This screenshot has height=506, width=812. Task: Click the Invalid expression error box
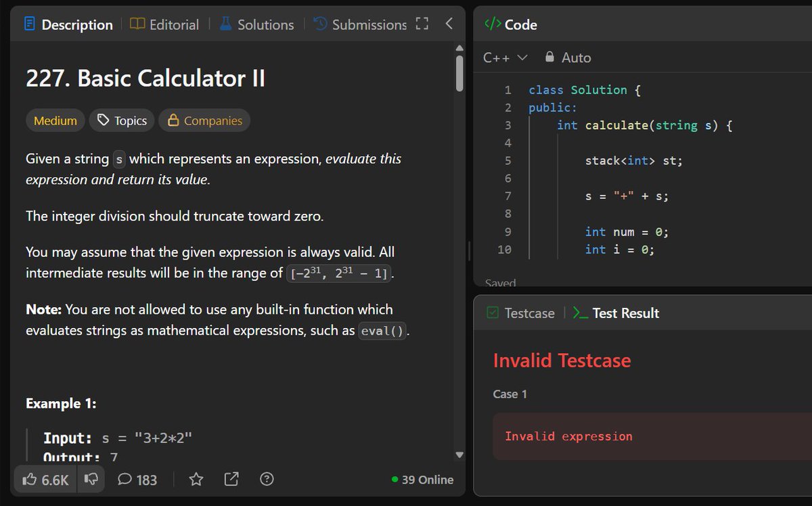pos(652,436)
